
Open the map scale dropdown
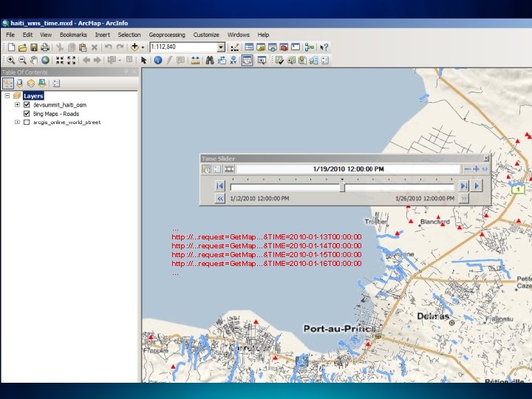coord(220,47)
